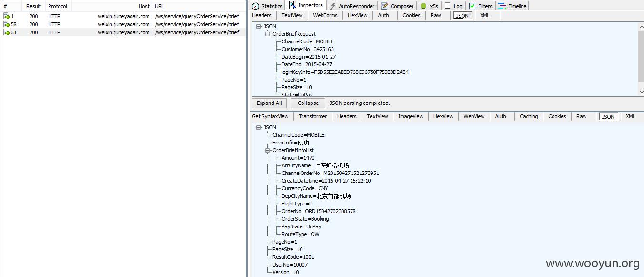The width and height of the screenshot is (644, 277).
Task: Click the session icon in row 1
Action: [x=7, y=16]
